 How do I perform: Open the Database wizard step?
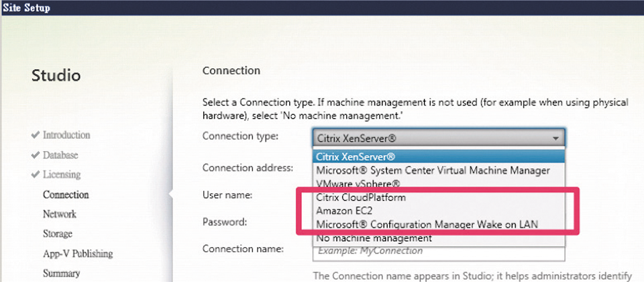60,155
